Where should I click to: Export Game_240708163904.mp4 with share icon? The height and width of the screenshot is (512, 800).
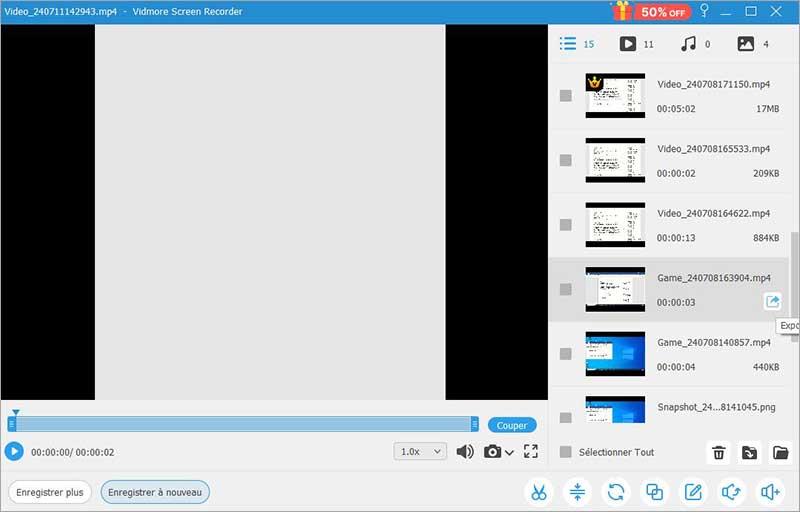772,301
